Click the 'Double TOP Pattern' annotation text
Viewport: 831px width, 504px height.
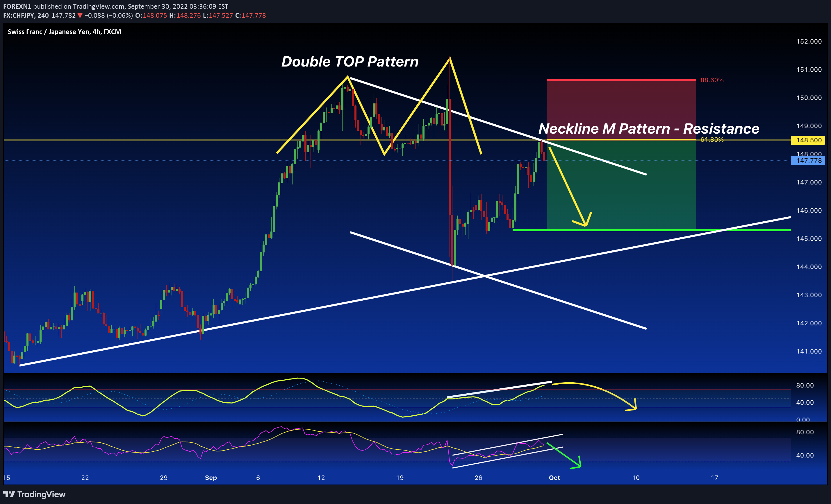(x=350, y=62)
